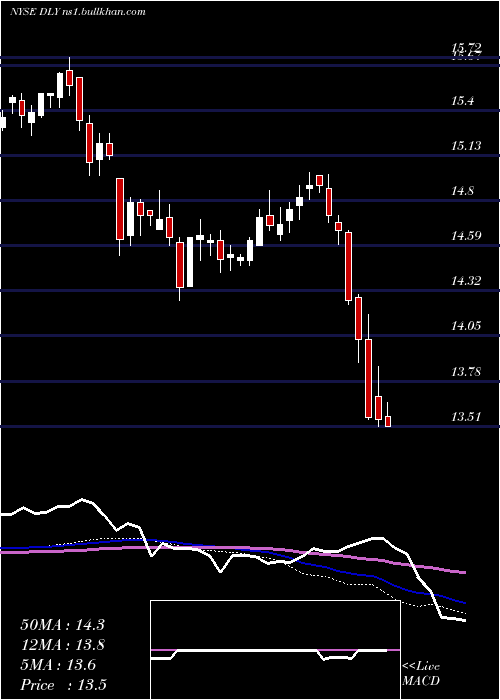Screen dimensions: 500x700
Task: Click the 'NYSE DLY ns1.bullkhan.com' chart title
Action: tap(78, 12)
